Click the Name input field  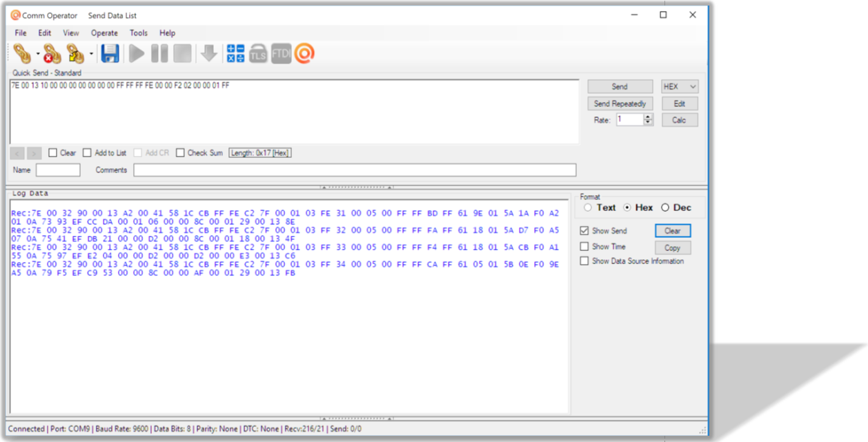coord(58,170)
